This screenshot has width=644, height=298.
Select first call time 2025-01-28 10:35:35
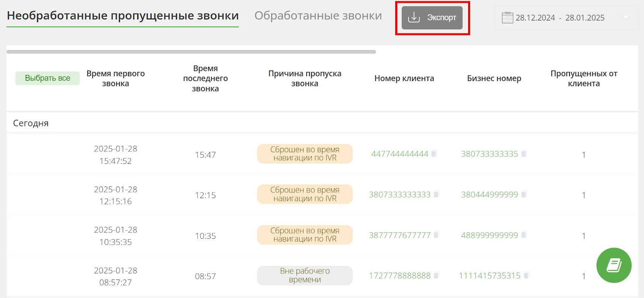pos(116,236)
